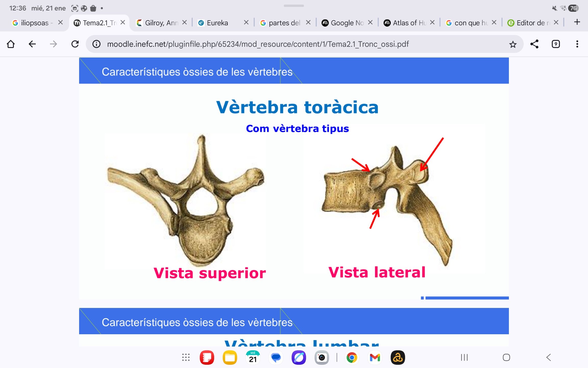Viewport: 588px width, 368px height.
Task: Go to Chrome home page
Action: coord(11,44)
